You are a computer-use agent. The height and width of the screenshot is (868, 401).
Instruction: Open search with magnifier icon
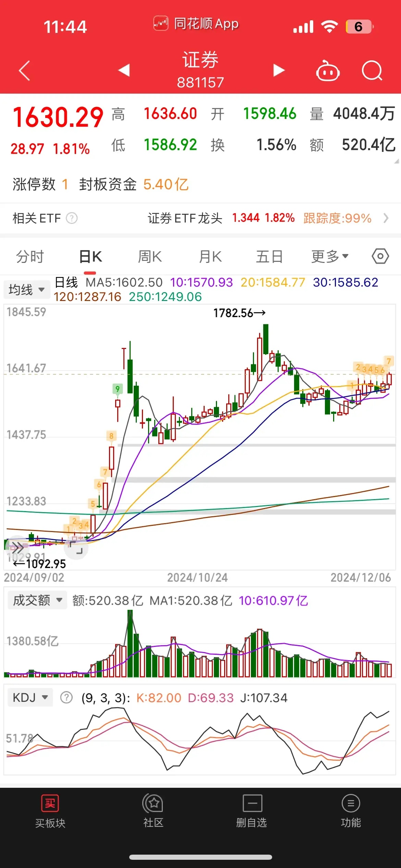point(372,71)
